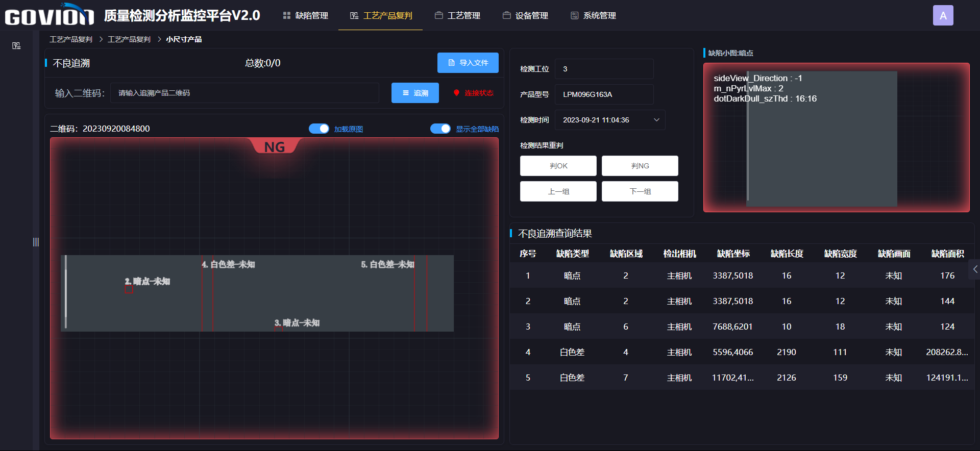
Task: Toggle the 显示全部缺陷 switch
Action: [x=440, y=129]
